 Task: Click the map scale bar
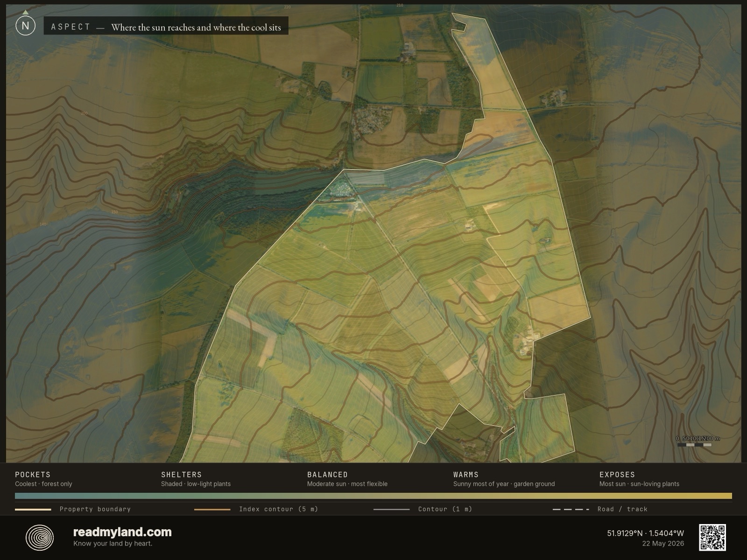694,444
